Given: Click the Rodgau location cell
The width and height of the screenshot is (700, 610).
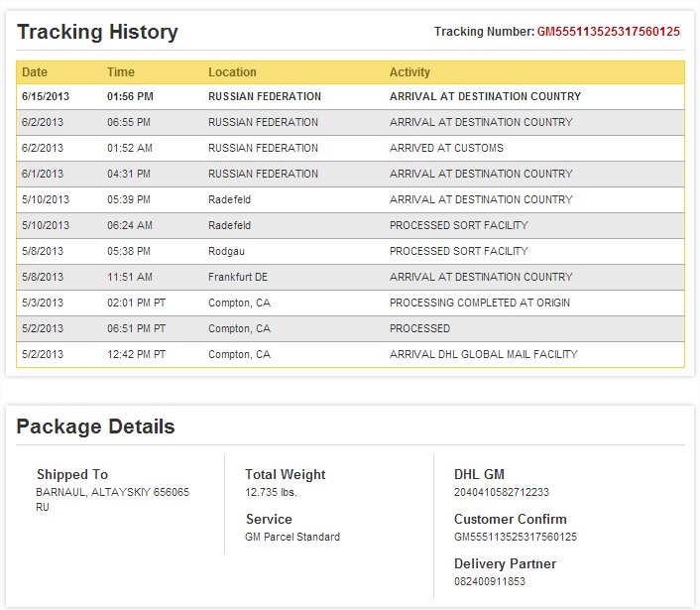Looking at the screenshot, I should coord(227,252).
